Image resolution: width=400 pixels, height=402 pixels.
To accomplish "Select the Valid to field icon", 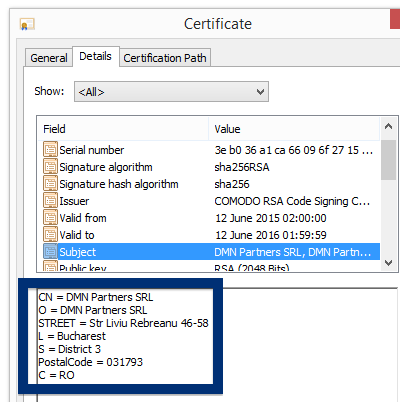I will point(50,235).
